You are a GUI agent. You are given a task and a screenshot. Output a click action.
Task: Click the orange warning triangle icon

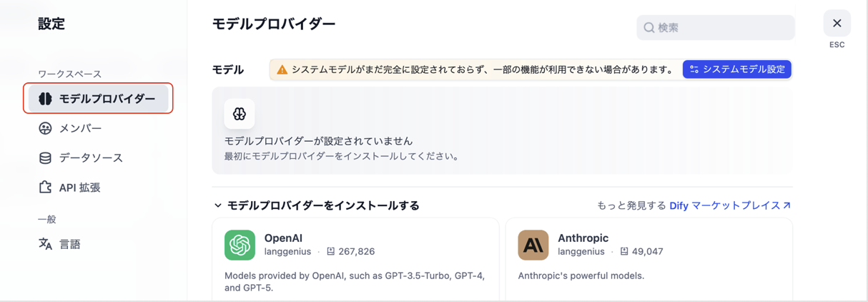[282, 69]
